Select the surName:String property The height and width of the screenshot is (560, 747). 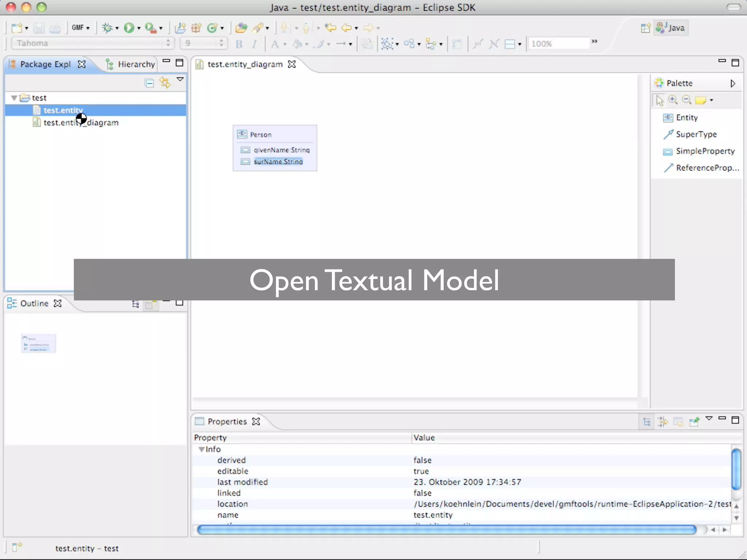(x=278, y=162)
